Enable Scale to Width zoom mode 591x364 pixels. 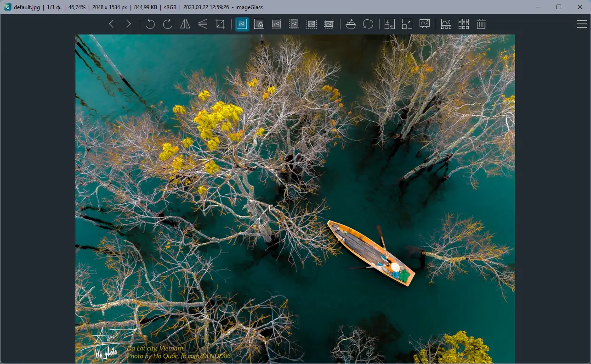click(277, 24)
